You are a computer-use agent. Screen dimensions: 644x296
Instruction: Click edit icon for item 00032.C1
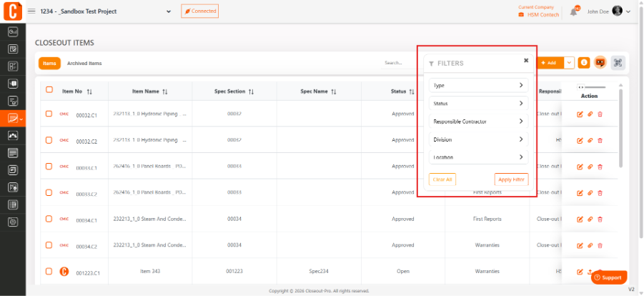[580, 114]
